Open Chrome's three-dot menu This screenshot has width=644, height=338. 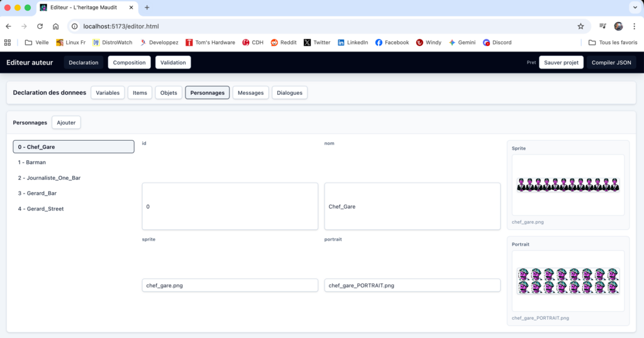[x=634, y=26]
